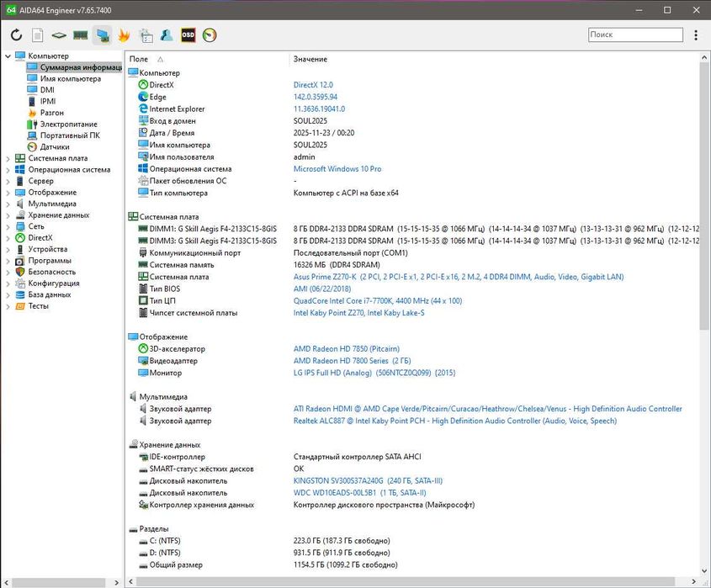711x588 pixels.
Task: Select the C: (NTFS) partition row
Action: tap(413, 540)
